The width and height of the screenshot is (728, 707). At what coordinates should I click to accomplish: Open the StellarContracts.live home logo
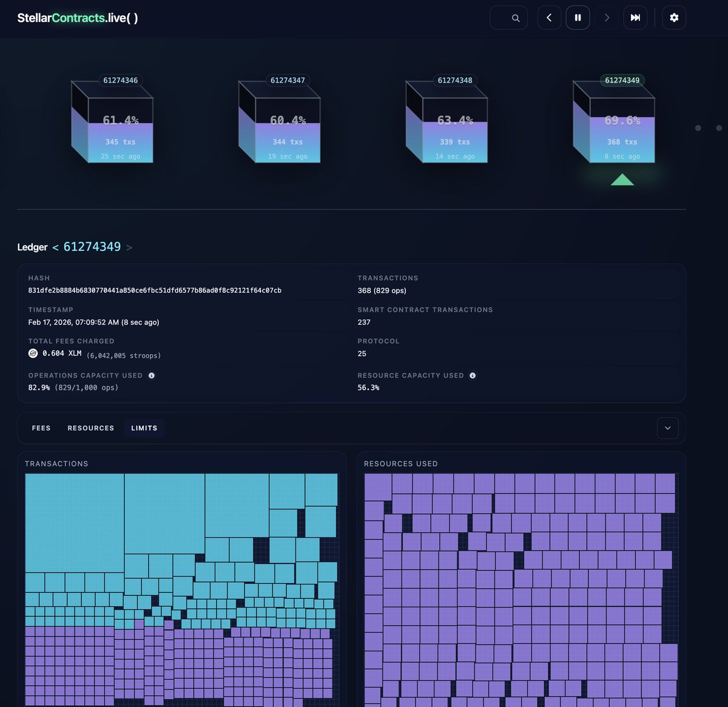coord(78,18)
